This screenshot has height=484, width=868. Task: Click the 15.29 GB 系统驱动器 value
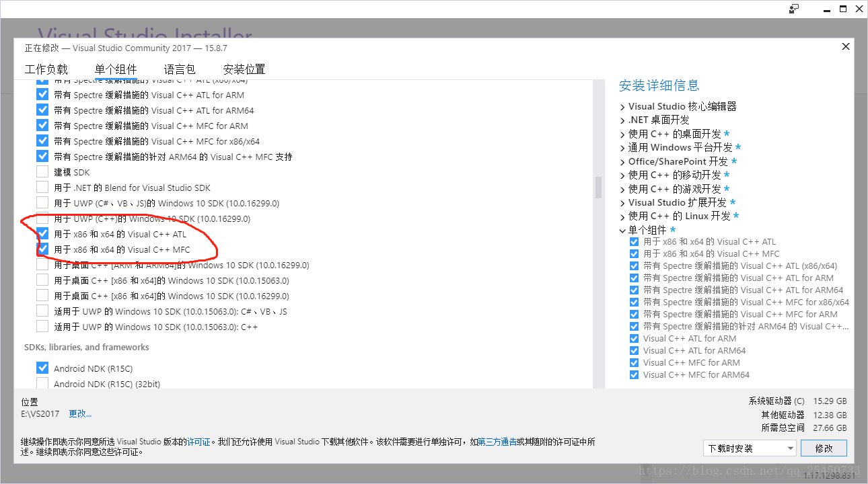830,401
